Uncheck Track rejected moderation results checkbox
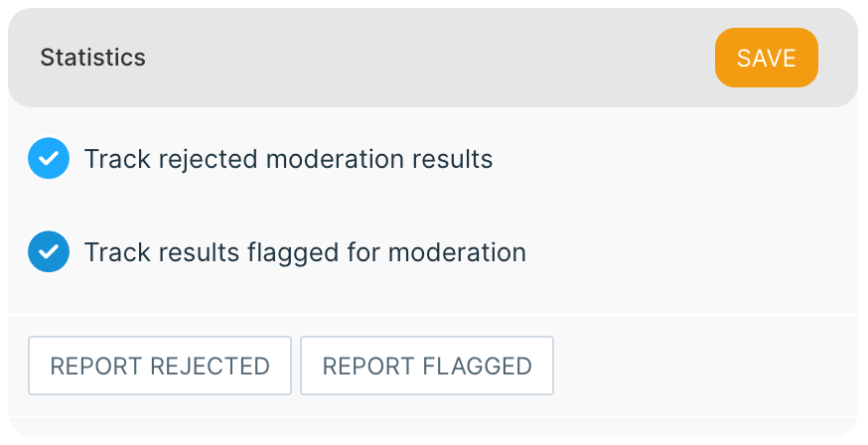Viewport: 868px width, 445px height. click(49, 159)
